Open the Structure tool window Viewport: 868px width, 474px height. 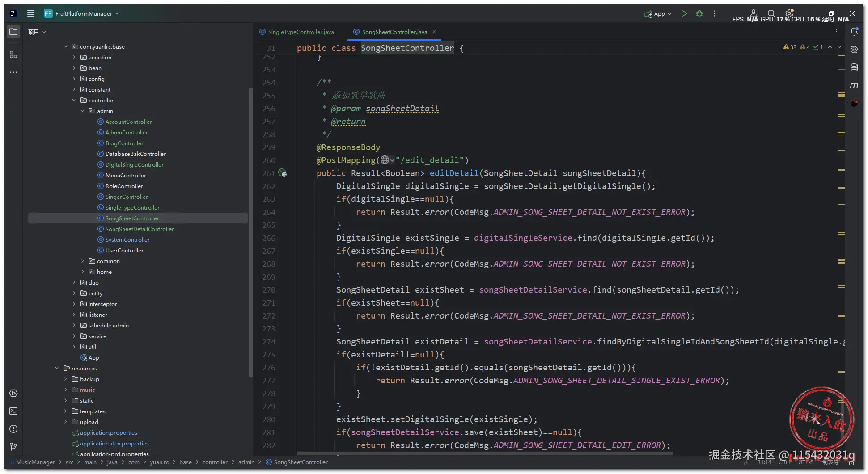click(x=13, y=55)
